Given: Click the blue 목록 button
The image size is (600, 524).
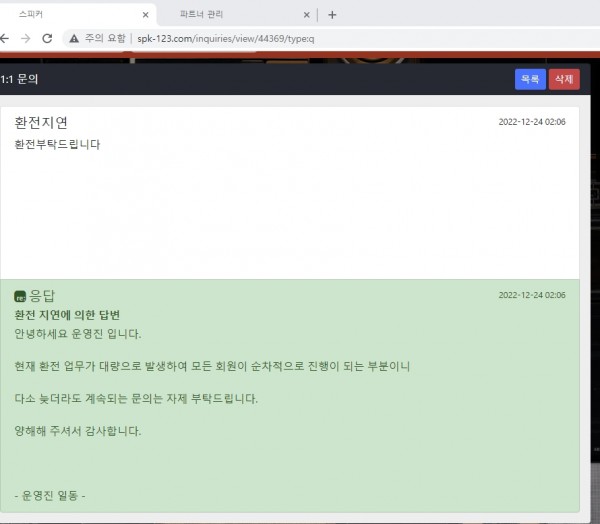Looking at the screenshot, I should [x=530, y=79].
